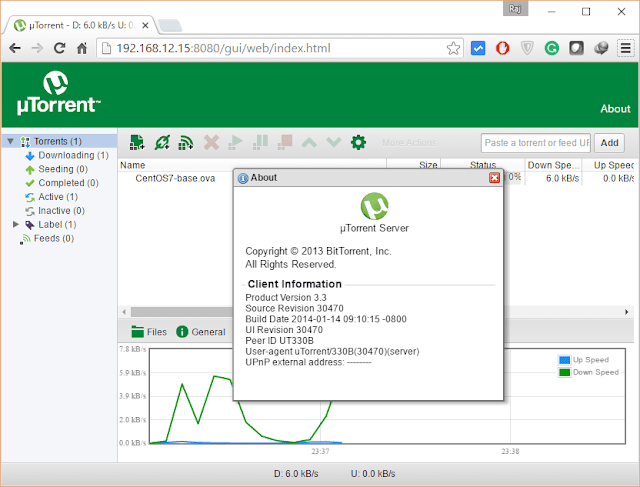Click the About link in the green header
The width and height of the screenshot is (640, 487).
(615, 109)
